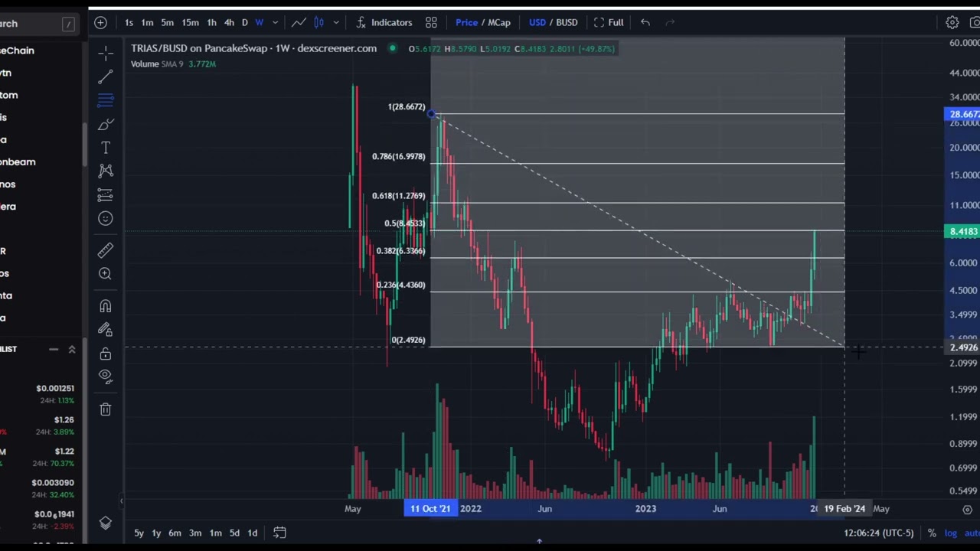This screenshot has height=551, width=980.
Task: Select the trend line drawing tool
Action: 106,77
